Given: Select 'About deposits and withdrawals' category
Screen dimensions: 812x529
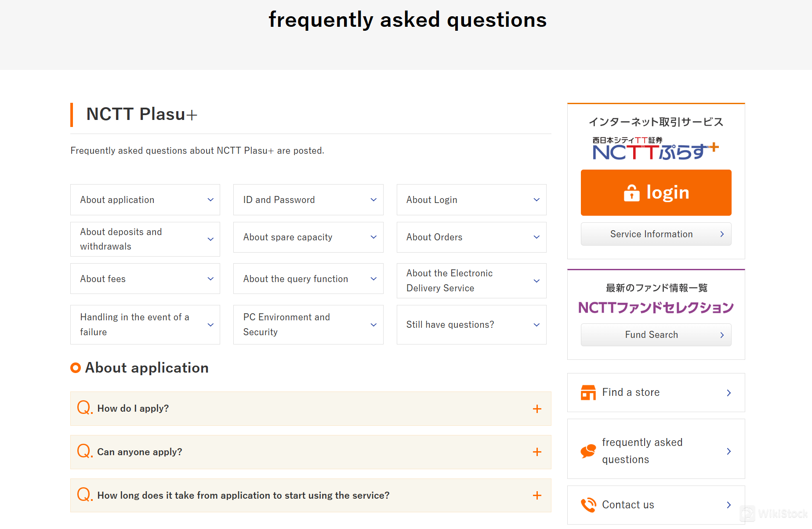Looking at the screenshot, I should point(145,239).
